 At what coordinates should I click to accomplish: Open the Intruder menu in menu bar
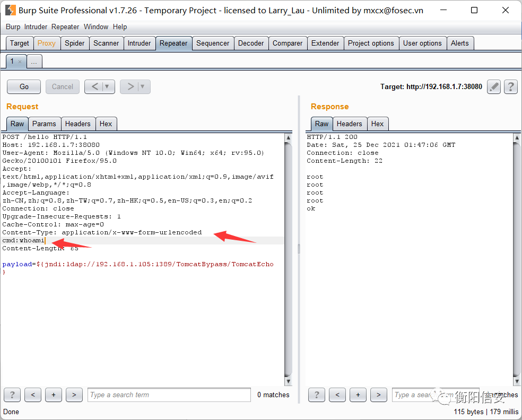[x=36, y=27]
